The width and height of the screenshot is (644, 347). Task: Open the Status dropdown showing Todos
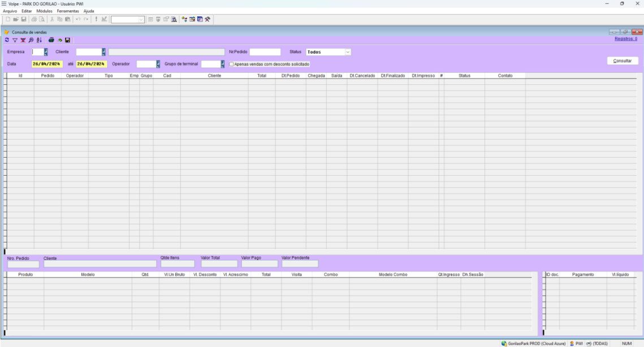click(348, 52)
